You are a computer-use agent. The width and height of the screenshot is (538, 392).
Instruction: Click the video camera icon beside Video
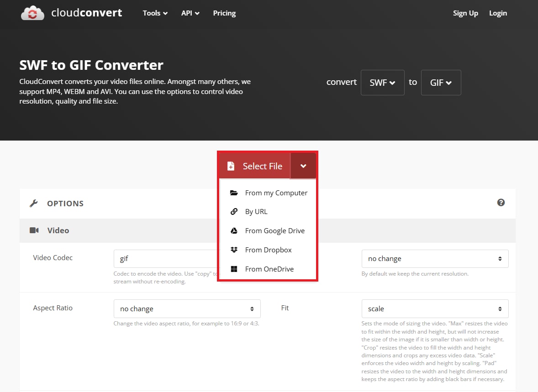click(34, 230)
